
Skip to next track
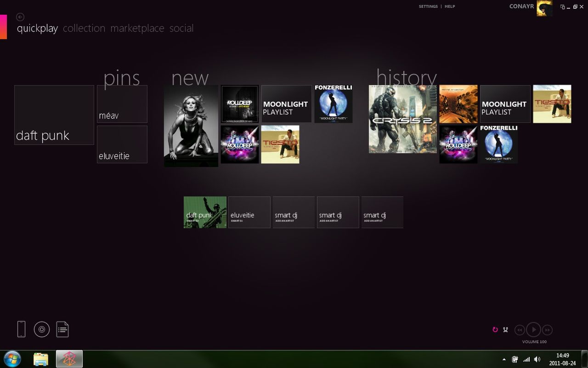[547, 330]
